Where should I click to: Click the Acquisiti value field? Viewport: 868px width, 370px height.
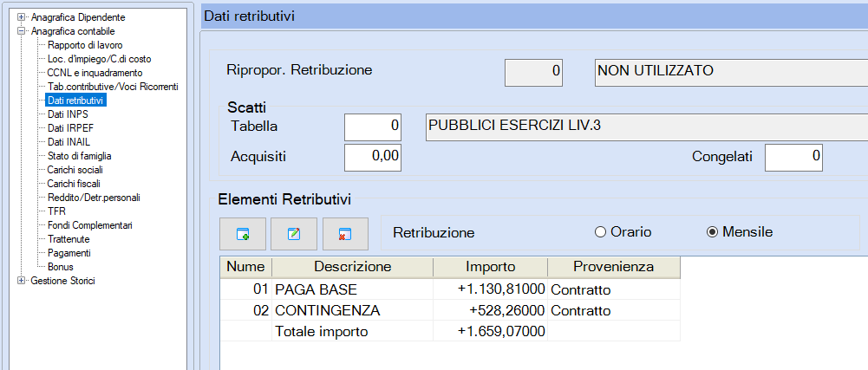click(373, 157)
